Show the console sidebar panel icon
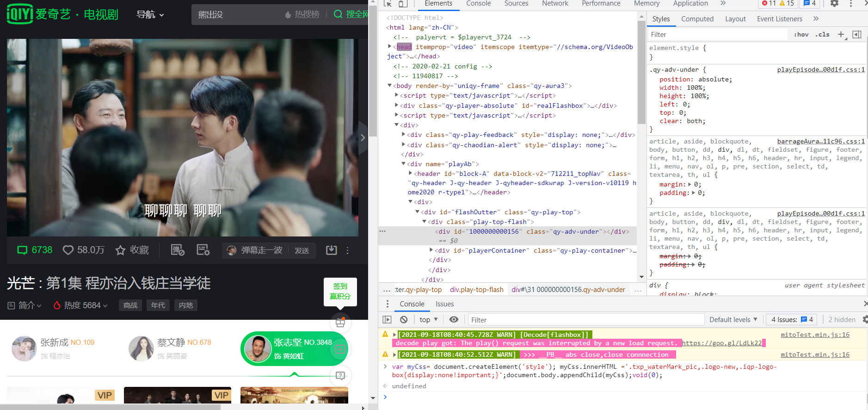 tap(387, 320)
